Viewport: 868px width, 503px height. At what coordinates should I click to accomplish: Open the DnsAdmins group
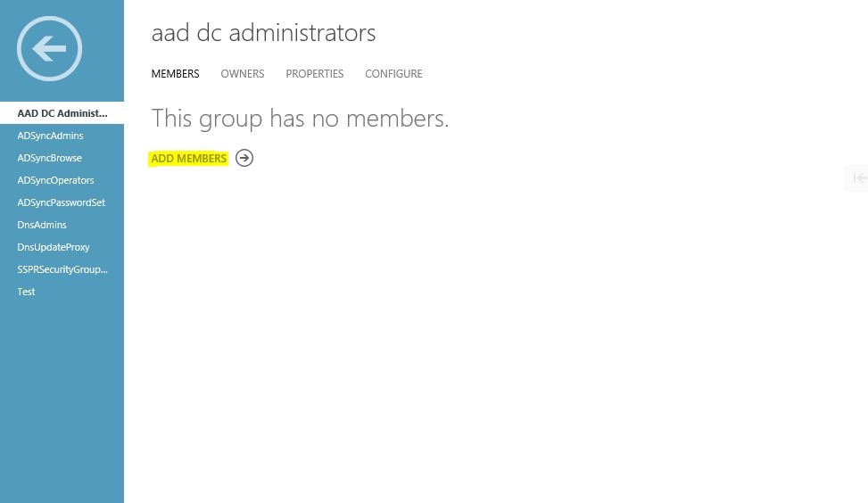[x=62, y=225]
